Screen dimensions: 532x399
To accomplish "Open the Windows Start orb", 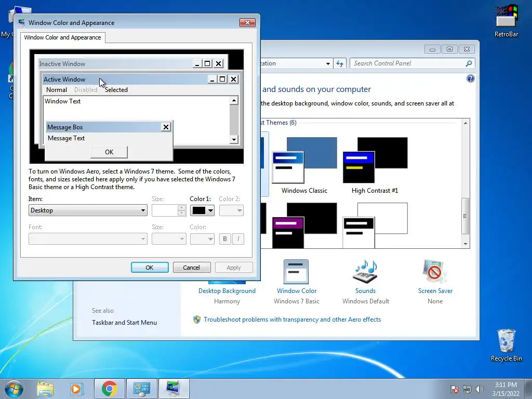I will (14, 389).
